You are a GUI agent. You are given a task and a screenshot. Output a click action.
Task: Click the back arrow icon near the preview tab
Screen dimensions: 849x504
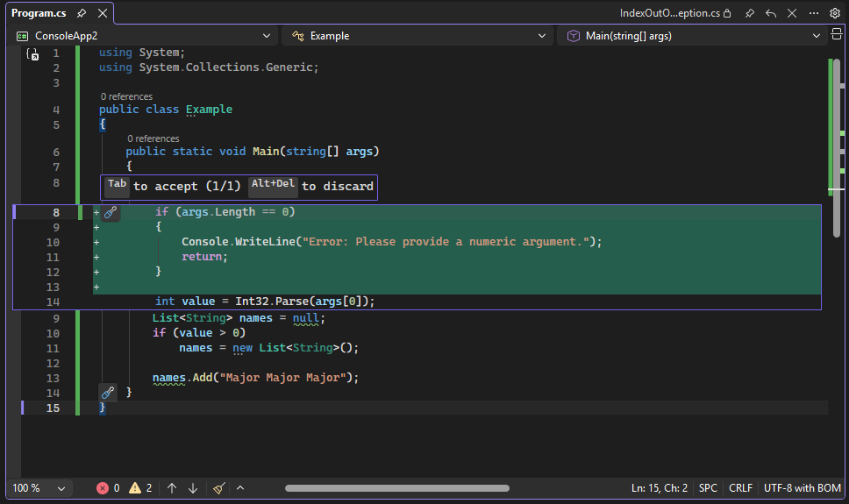[x=771, y=14]
